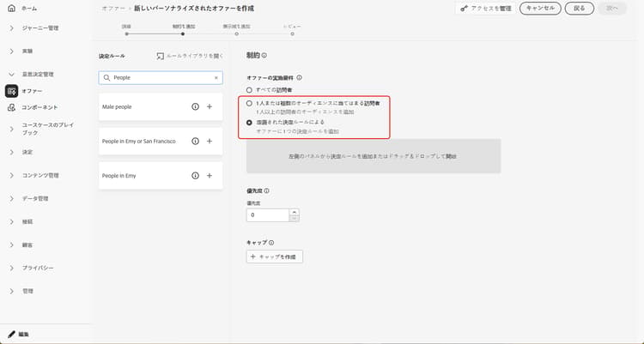Click the キャップを作成 button
Image resolution: width=644 pixels, height=344 pixels.
275,256
